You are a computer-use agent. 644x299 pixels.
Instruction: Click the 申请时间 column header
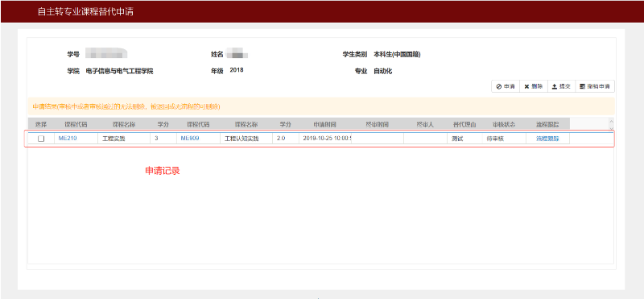[x=325, y=124]
